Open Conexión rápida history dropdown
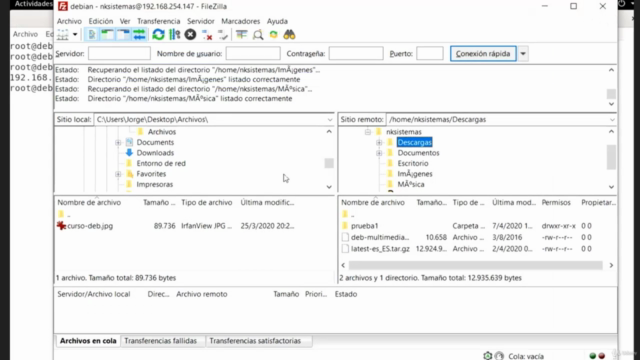 coord(523,53)
